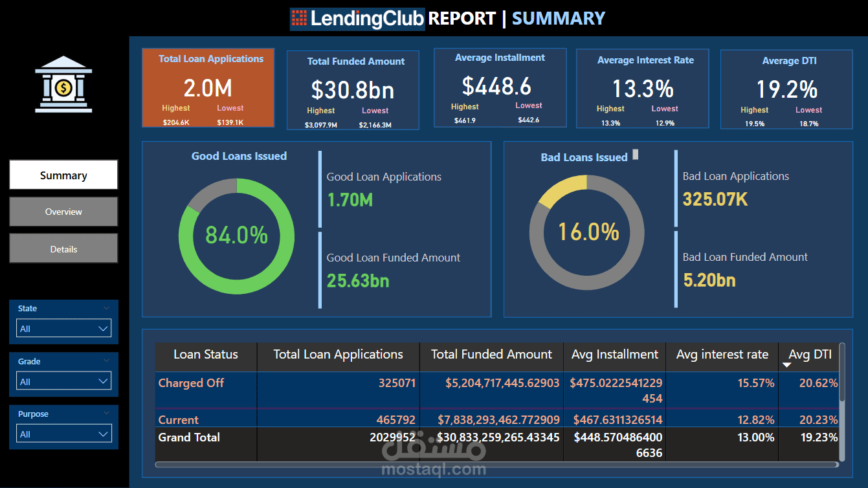Click the table's vertical scrollbar
868x488 pixels.
pos(842,373)
